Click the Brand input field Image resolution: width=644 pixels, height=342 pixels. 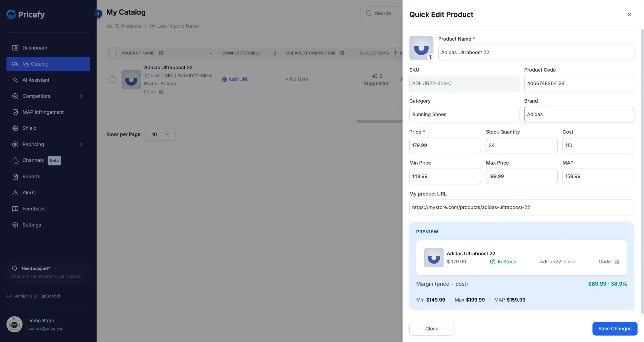[579, 114]
